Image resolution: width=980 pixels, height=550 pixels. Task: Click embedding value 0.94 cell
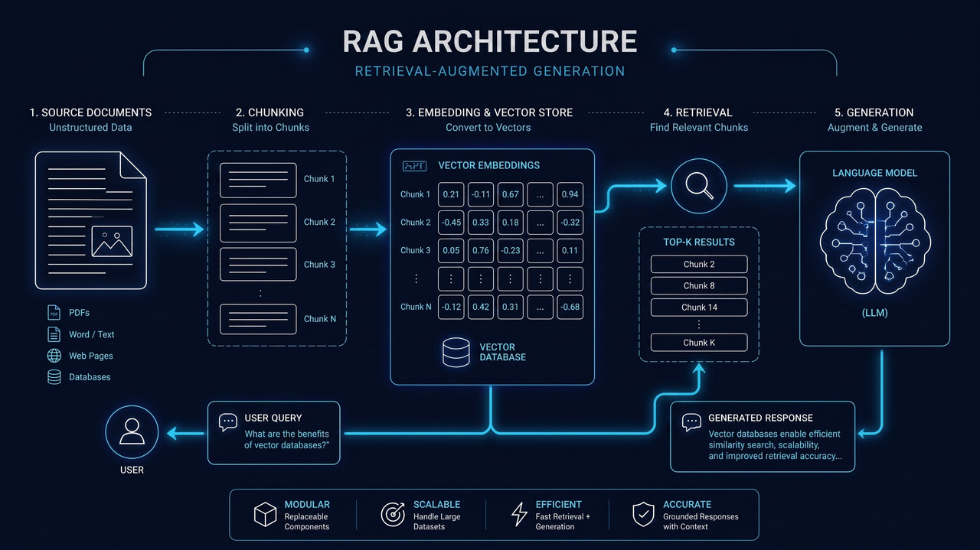(570, 194)
